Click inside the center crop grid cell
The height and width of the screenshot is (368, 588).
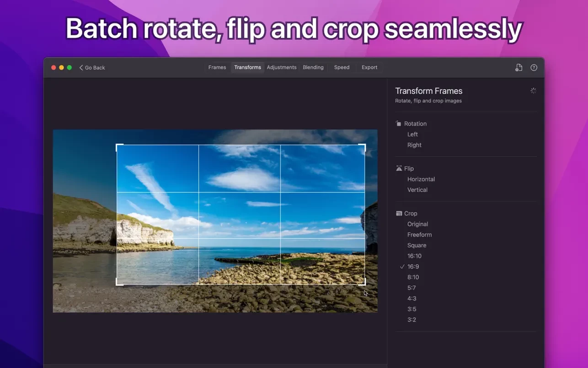click(x=240, y=215)
